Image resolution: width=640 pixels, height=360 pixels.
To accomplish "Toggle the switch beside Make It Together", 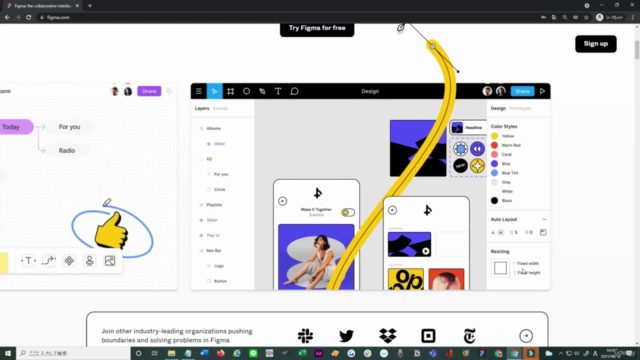I will click(348, 212).
